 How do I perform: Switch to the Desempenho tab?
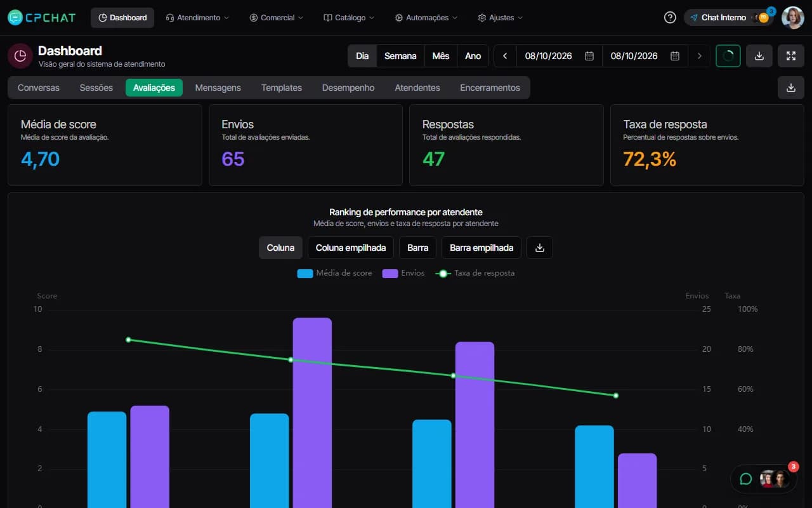point(348,88)
